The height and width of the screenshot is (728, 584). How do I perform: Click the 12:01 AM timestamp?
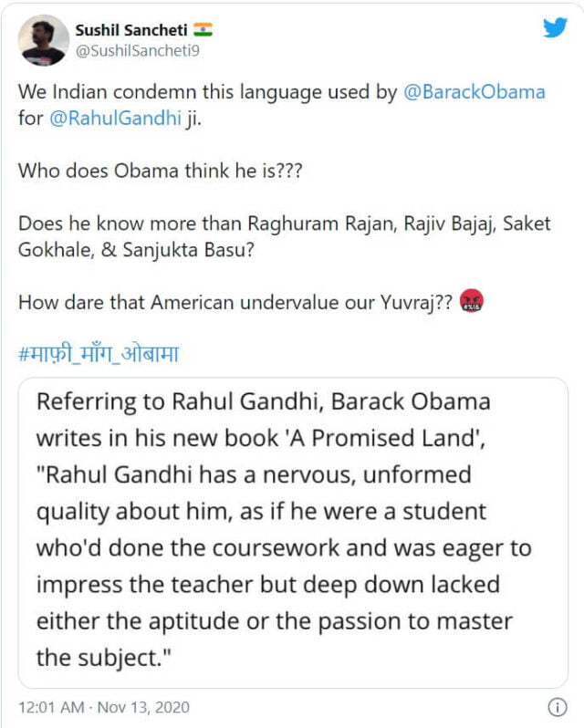pyautogui.click(x=50, y=707)
